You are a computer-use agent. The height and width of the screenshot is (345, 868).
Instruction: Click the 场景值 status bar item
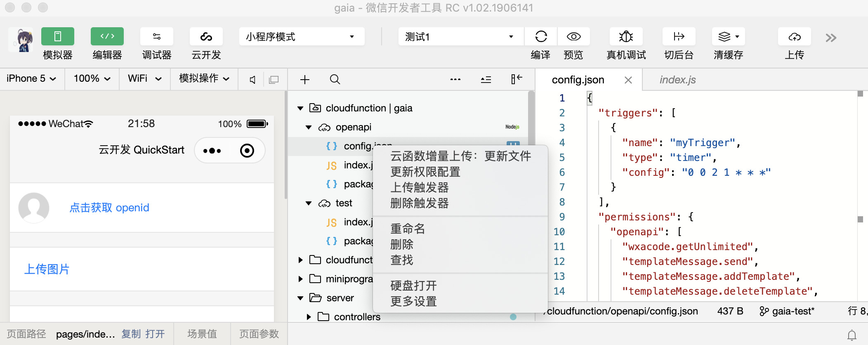point(202,334)
